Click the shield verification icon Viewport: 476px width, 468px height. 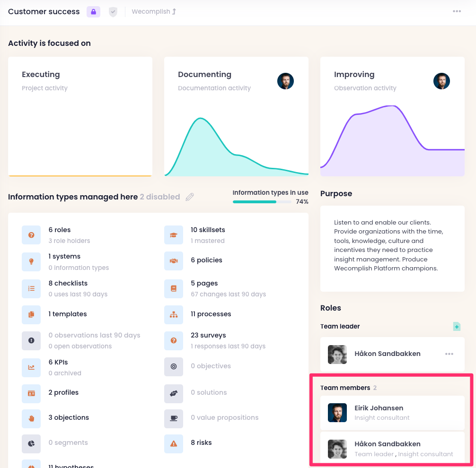click(113, 12)
